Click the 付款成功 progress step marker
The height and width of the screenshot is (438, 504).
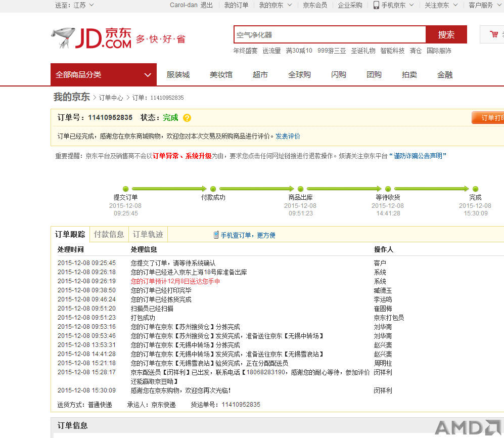[213, 189]
